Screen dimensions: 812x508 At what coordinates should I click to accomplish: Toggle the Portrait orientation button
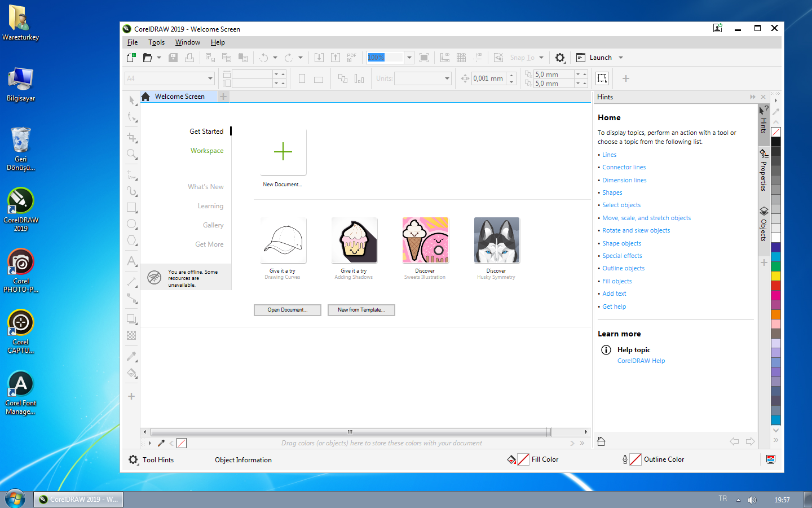302,78
